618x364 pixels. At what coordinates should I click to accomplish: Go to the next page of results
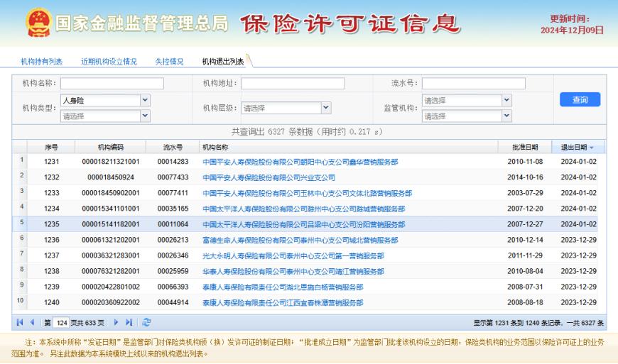[116, 322]
